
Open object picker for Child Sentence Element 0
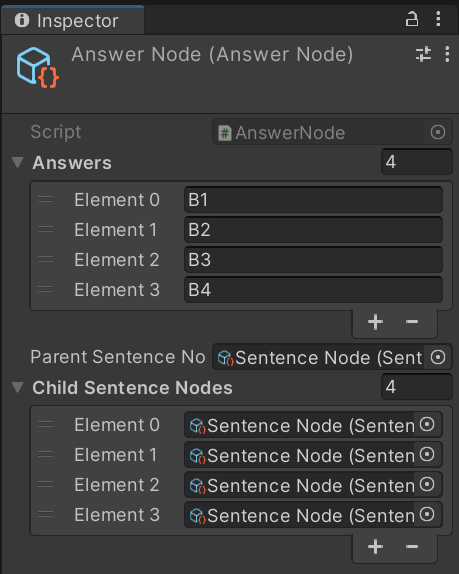point(427,425)
